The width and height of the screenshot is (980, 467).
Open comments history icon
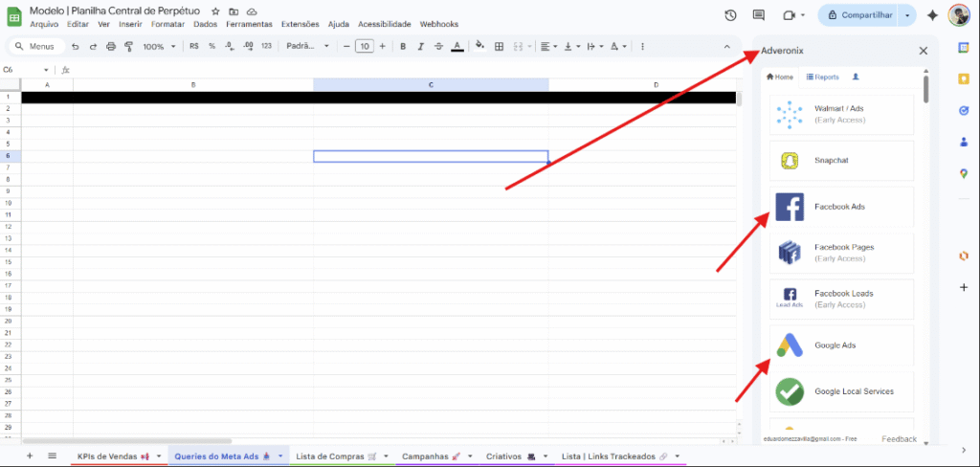(759, 15)
